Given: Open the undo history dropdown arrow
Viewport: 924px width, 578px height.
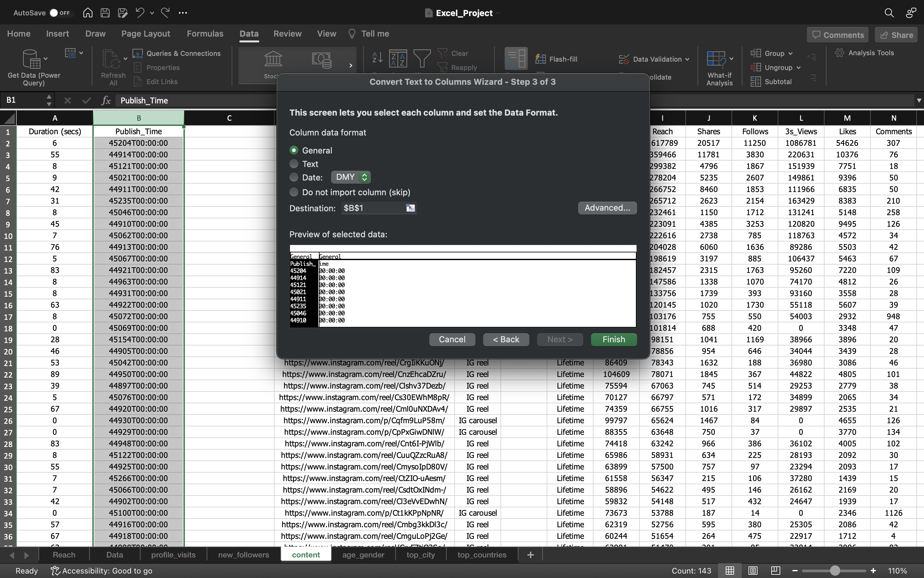Looking at the screenshot, I should click(x=152, y=13).
